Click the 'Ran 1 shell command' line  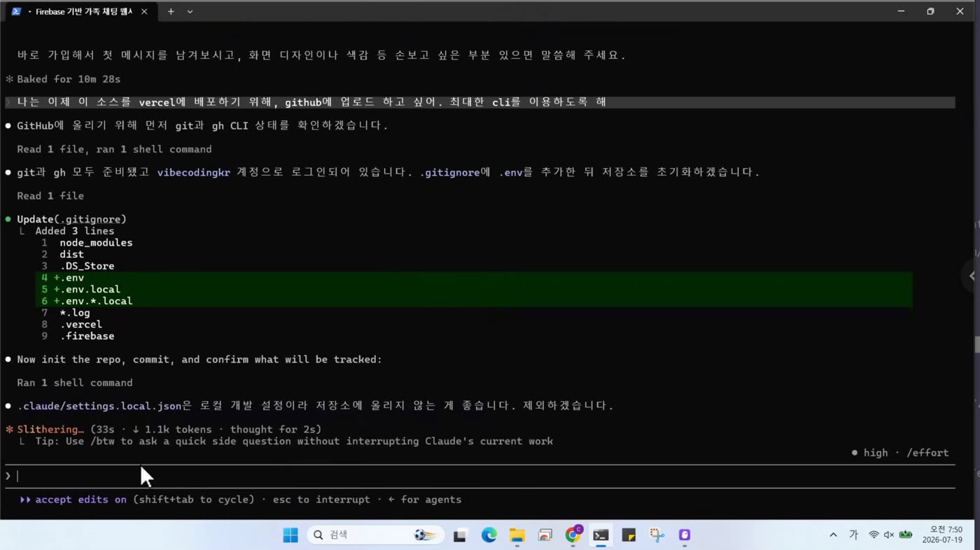pos(75,383)
